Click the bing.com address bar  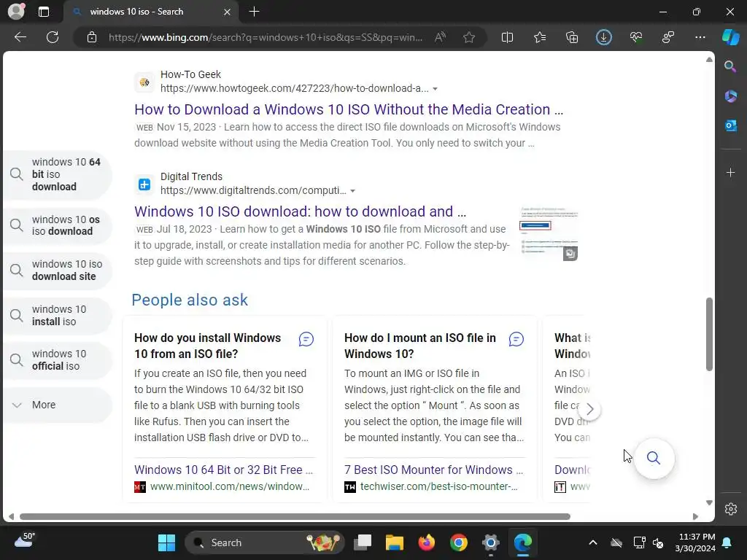(x=265, y=37)
